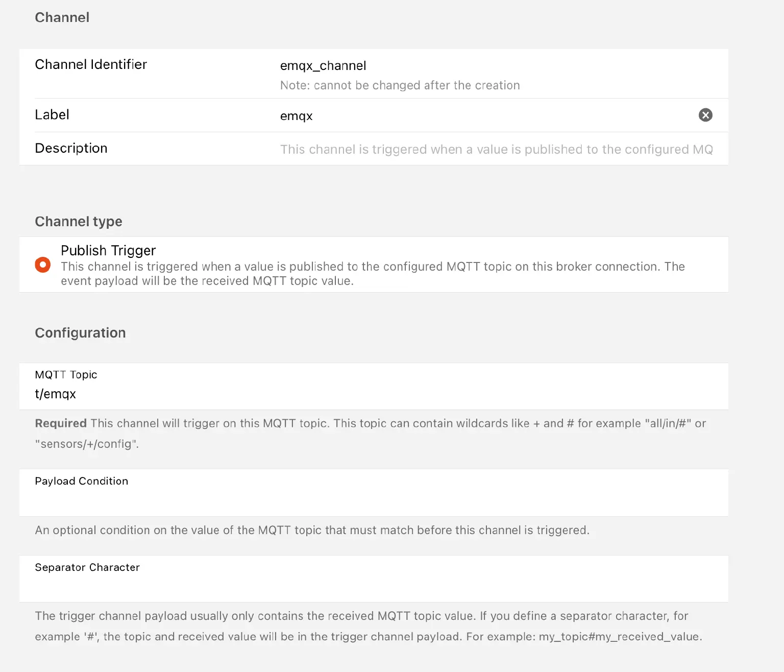Screen dimensions: 784x672
Task: Click the optional condition help text
Action: [312, 530]
